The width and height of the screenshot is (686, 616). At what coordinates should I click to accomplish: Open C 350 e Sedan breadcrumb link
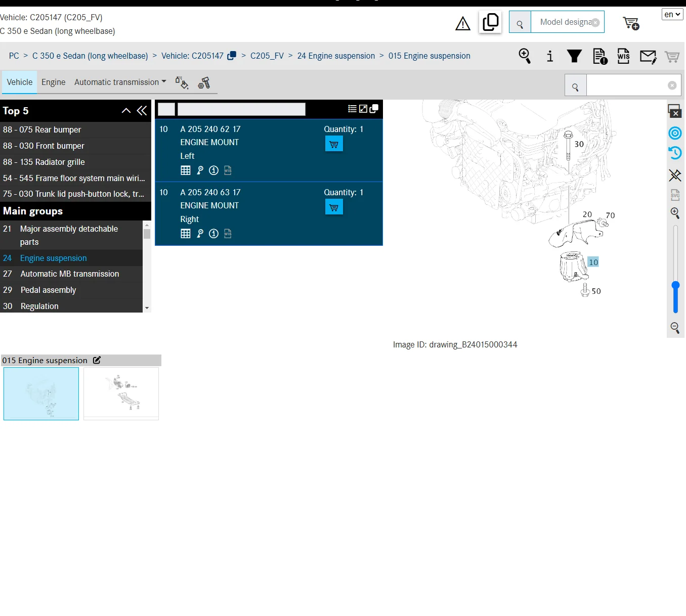point(90,56)
